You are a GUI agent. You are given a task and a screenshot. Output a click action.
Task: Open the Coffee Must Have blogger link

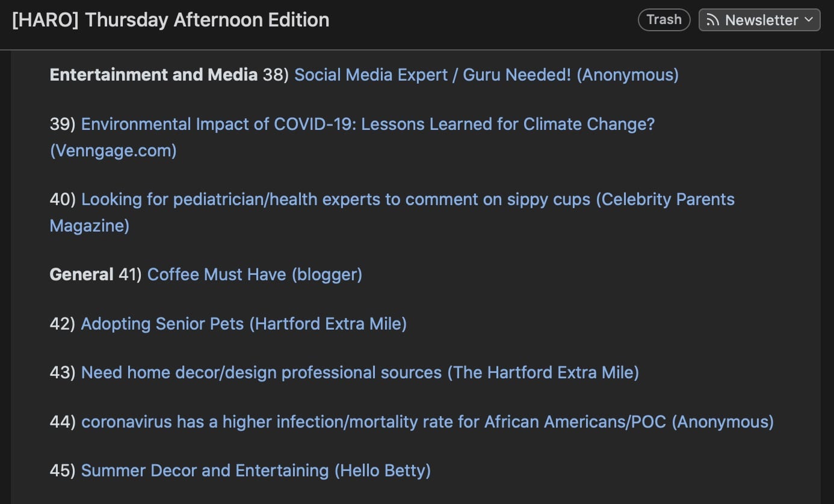pyautogui.click(x=218, y=274)
